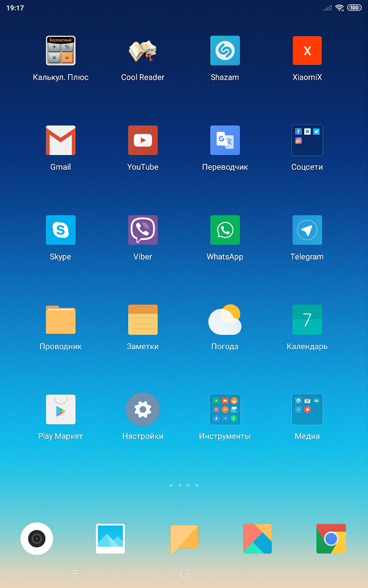Viewport: 368px width, 588px height.
Task: Tap the battery indicator showing 100
Action: point(354,7)
